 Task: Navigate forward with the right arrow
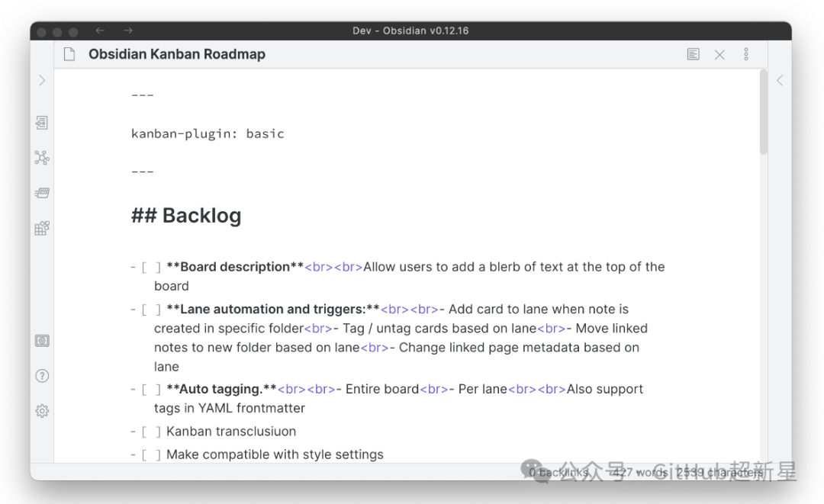(x=128, y=30)
